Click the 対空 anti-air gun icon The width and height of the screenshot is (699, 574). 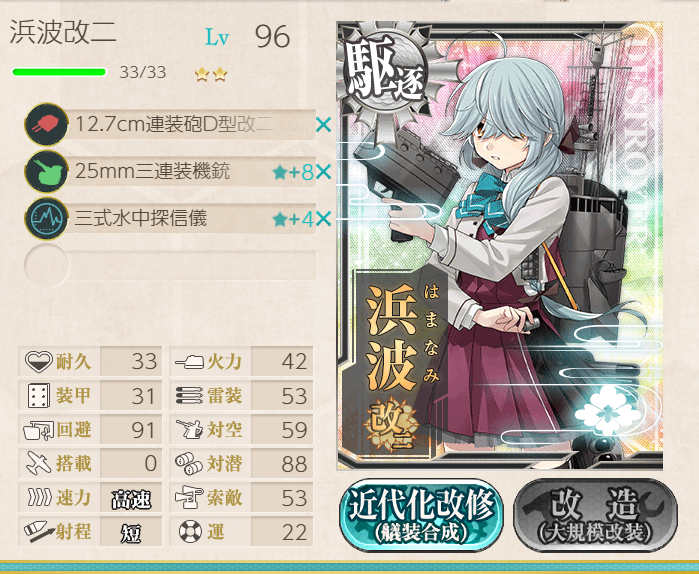[189, 430]
